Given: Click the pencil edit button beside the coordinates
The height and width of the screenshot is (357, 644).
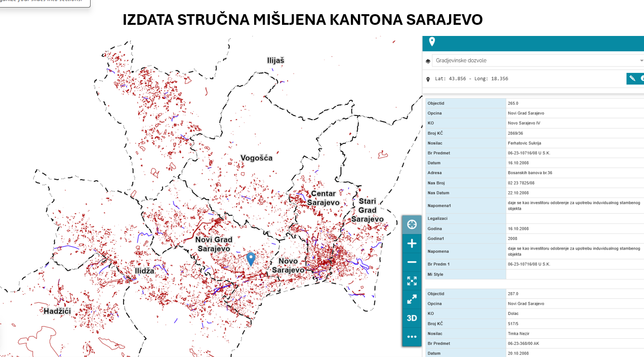Looking at the screenshot, I should [632, 78].
